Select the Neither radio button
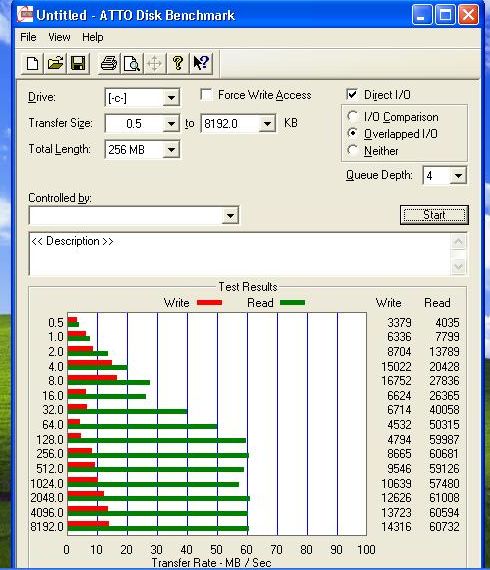490x570 pixels. point(352,150)
